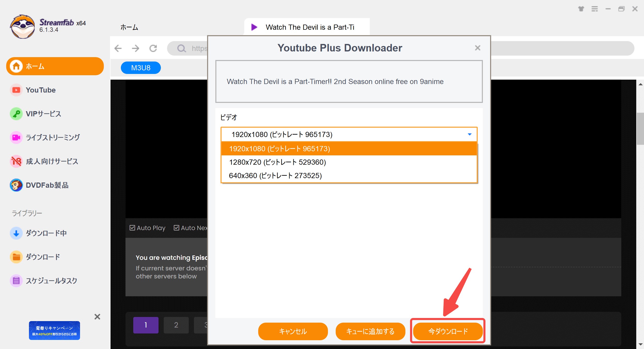Select the 1280x720 bitrate 529360 option

pos(349,162)
